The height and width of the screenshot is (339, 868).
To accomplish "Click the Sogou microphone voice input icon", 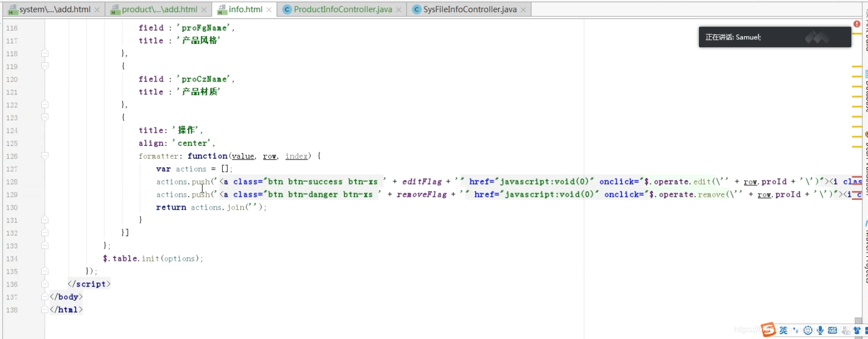I will click(820, 331).
